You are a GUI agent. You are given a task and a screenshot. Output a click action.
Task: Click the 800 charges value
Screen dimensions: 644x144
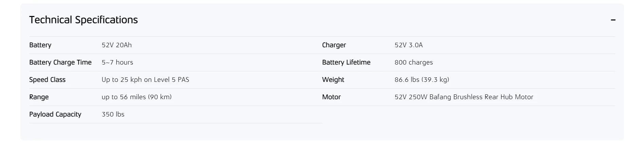[414, 62]
